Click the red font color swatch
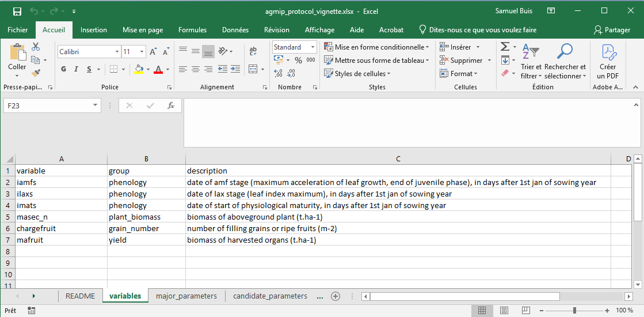The image size is (644, 317). [x=158, y=69]
